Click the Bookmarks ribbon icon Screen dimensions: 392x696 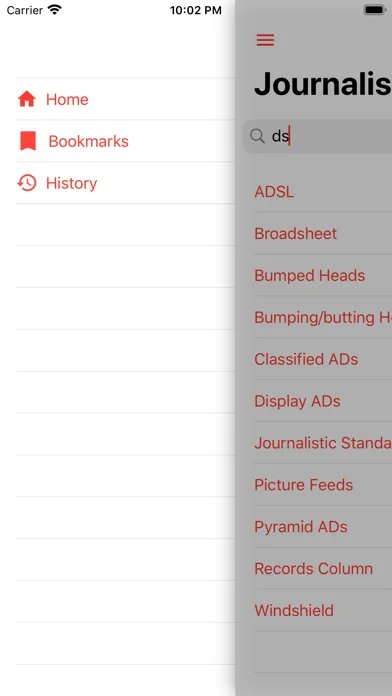28,141
